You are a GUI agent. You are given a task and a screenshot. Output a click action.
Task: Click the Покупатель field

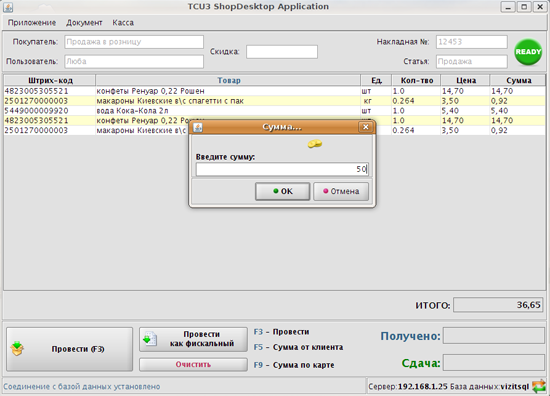pos(134,42)
